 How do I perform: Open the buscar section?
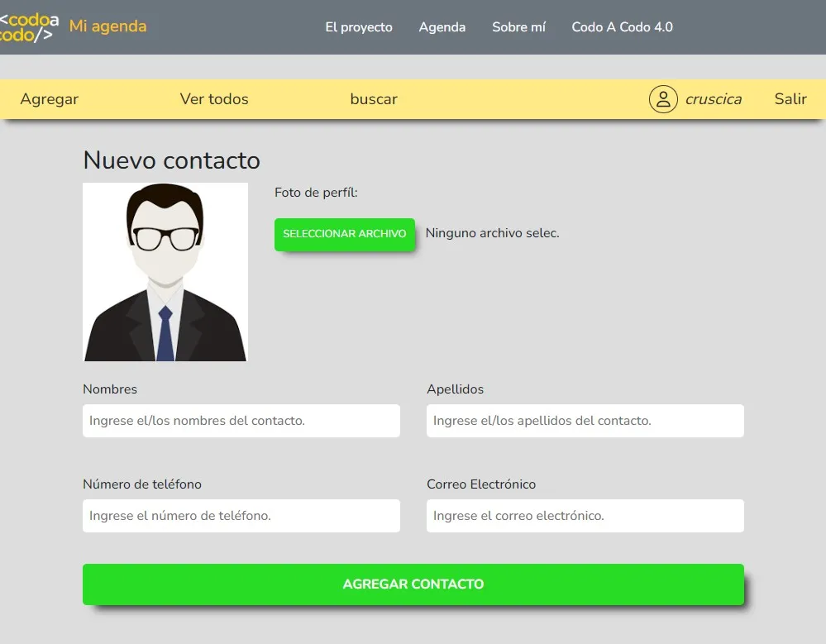(x=374, y=99)
